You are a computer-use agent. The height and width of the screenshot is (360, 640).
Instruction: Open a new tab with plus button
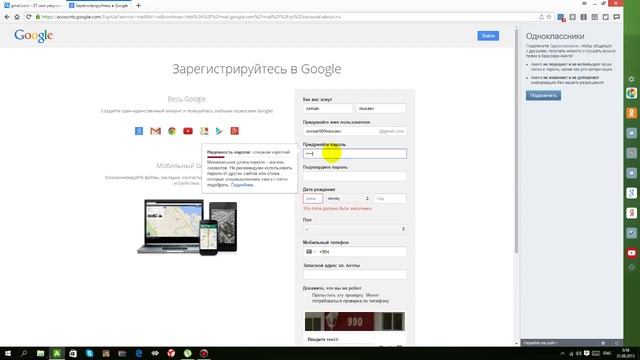click(x=138, y=5)
